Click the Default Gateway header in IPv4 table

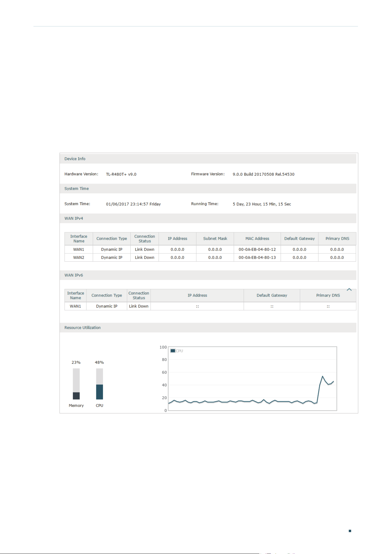[300, 239]
